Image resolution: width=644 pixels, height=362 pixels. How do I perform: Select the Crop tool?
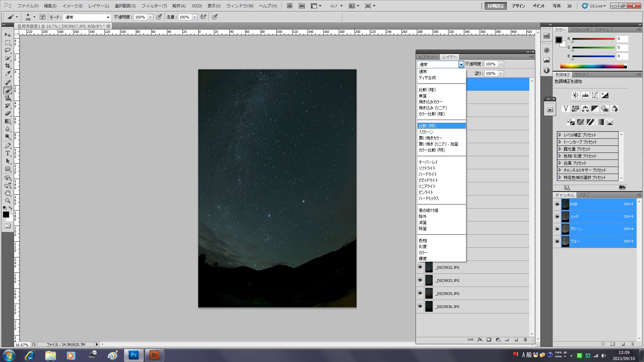[8, 66]
